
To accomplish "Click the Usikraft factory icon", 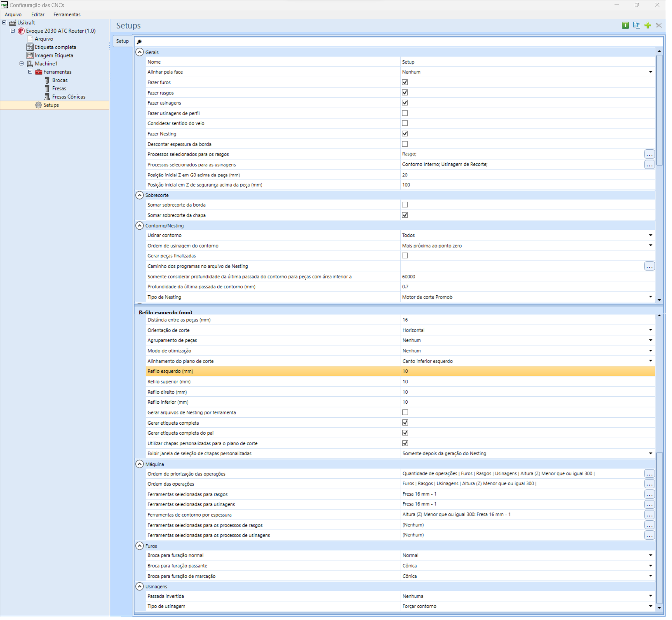I will (13, 23).
